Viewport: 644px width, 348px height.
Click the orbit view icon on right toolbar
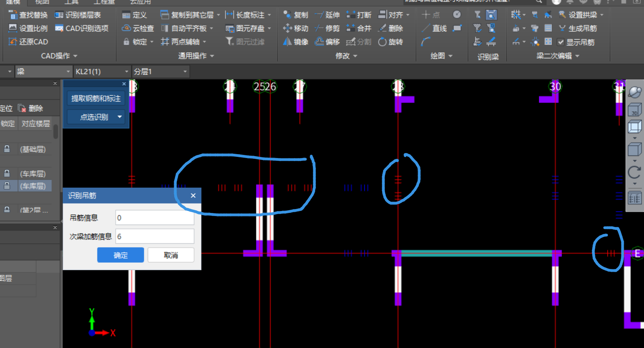(x=635, y=92)
